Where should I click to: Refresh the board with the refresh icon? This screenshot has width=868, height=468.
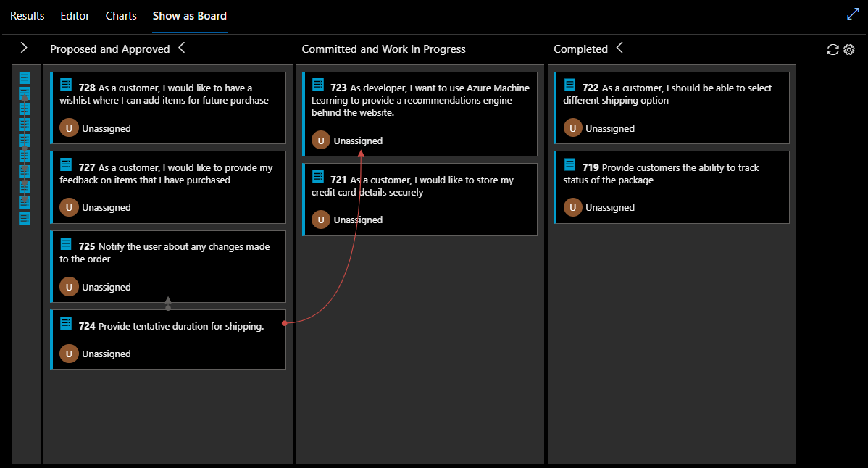[832, 49]
